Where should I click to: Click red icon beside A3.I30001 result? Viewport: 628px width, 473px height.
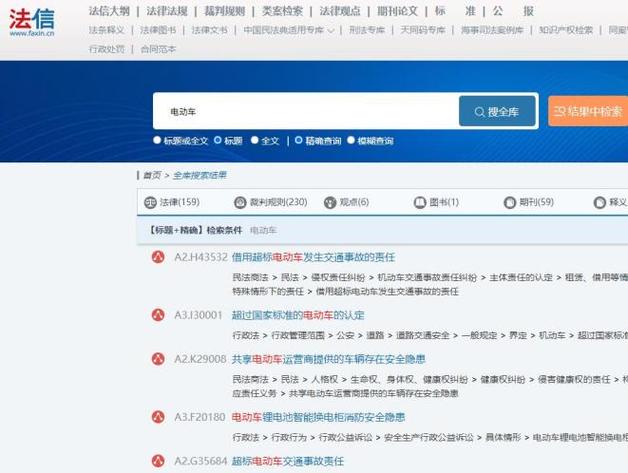tap(158, 315)
